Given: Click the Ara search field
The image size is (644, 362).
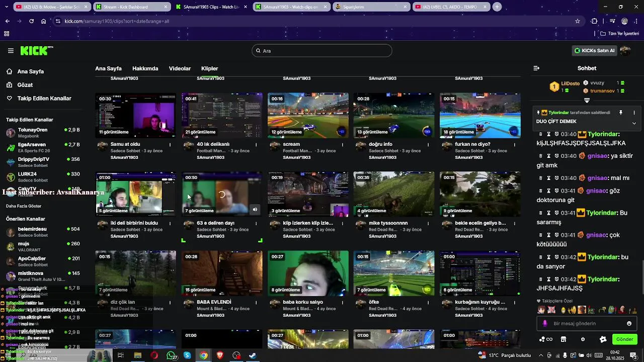Looking at the screenshot, I should tap(322, 51).
